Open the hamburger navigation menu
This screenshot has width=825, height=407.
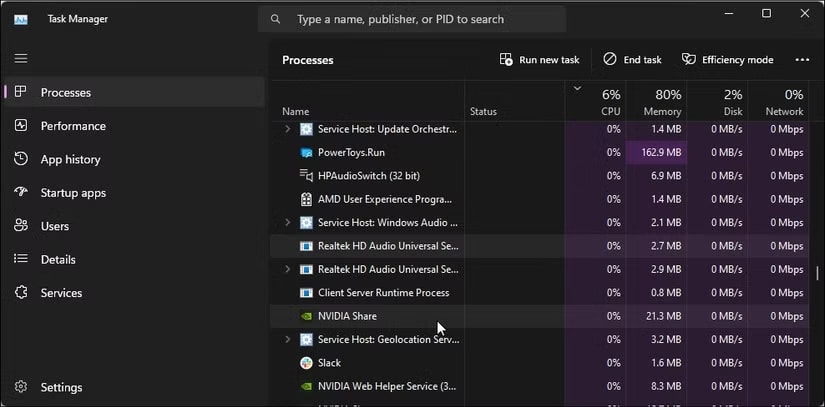[x=21, y=59]
